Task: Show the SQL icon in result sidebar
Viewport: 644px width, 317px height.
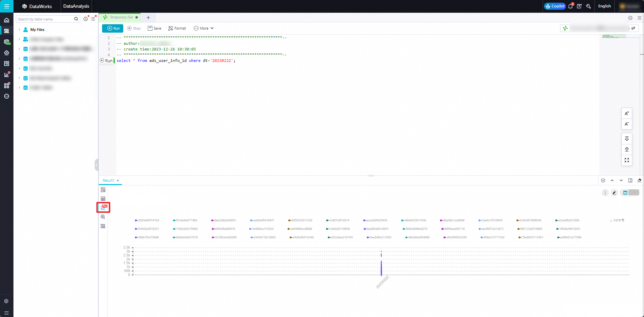Action: click(x=103, y=226)
